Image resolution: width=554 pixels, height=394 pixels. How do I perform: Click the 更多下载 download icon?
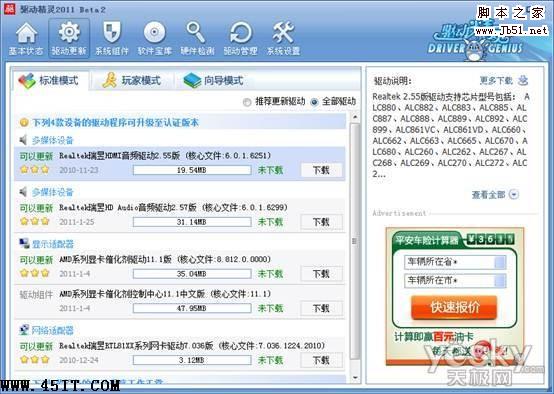point(523,81)
